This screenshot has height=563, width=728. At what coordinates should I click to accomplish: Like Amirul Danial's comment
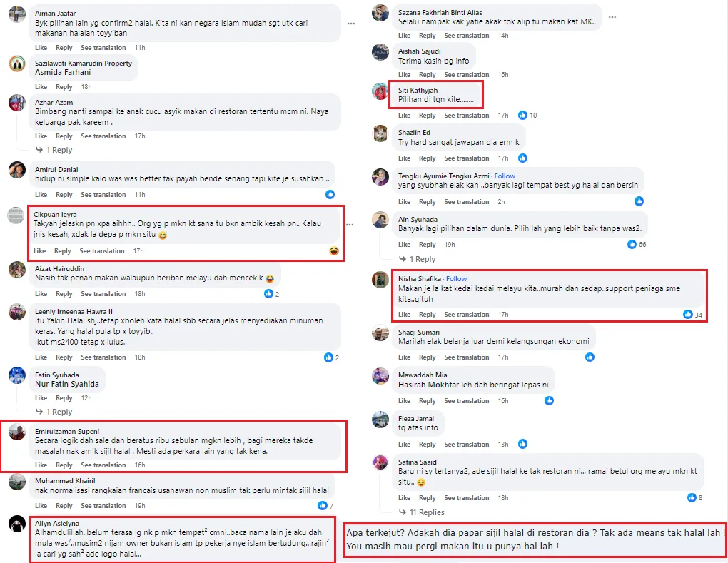click(x=41, y=195)
